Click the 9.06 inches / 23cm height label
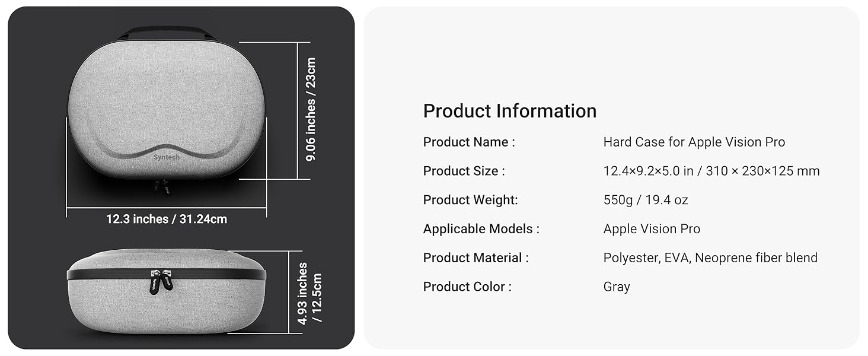This screenshot has height=356, width=868. [x=311, y=109]
